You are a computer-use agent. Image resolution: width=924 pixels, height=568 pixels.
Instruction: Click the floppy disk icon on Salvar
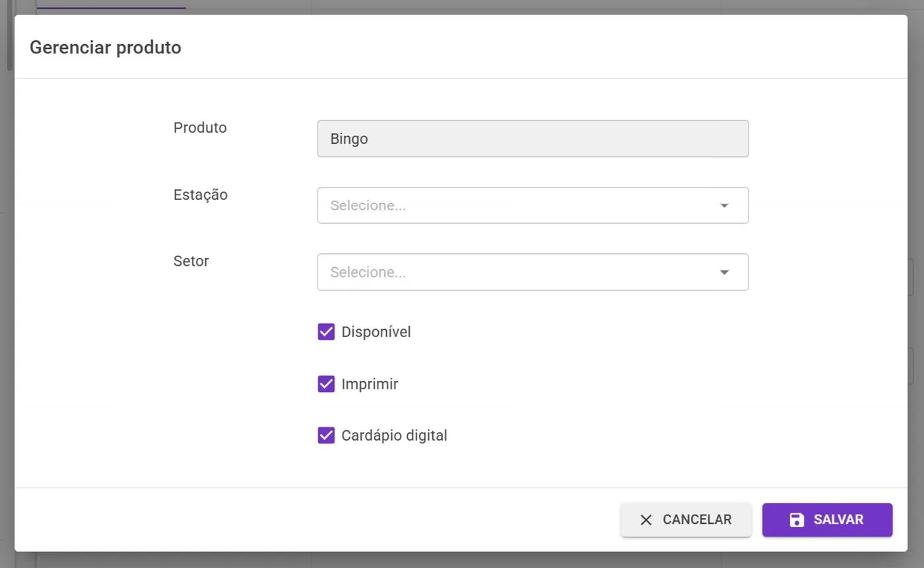point(797,520)
